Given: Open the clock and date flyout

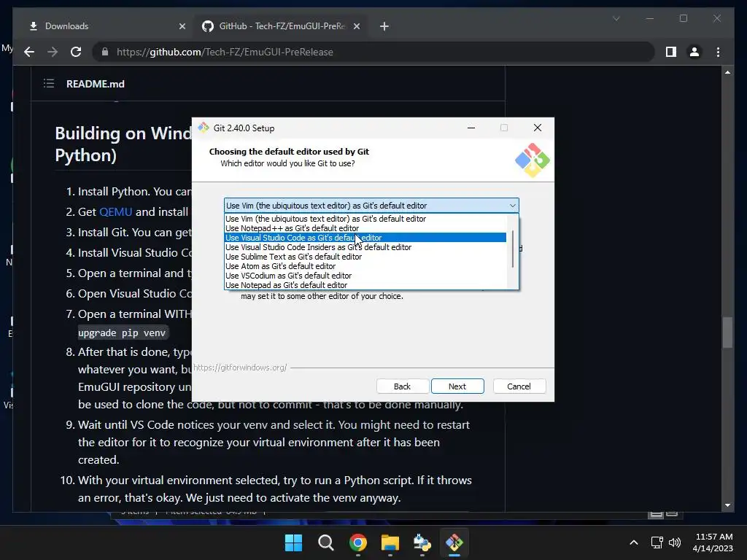Looking at the screenshot, I should [x=713, y=542].
